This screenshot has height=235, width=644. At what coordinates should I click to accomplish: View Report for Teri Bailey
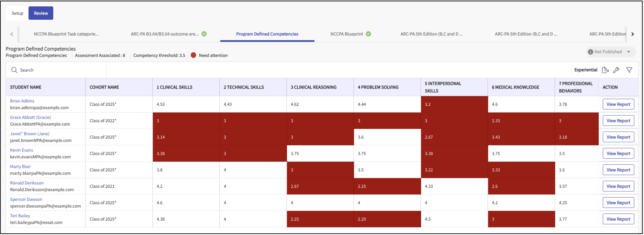click(x=618, y=219)
